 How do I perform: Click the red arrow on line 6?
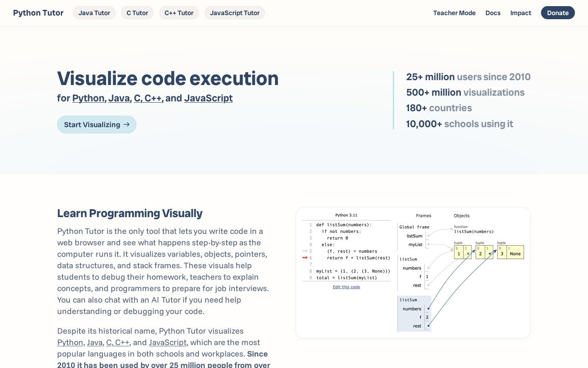305,258
